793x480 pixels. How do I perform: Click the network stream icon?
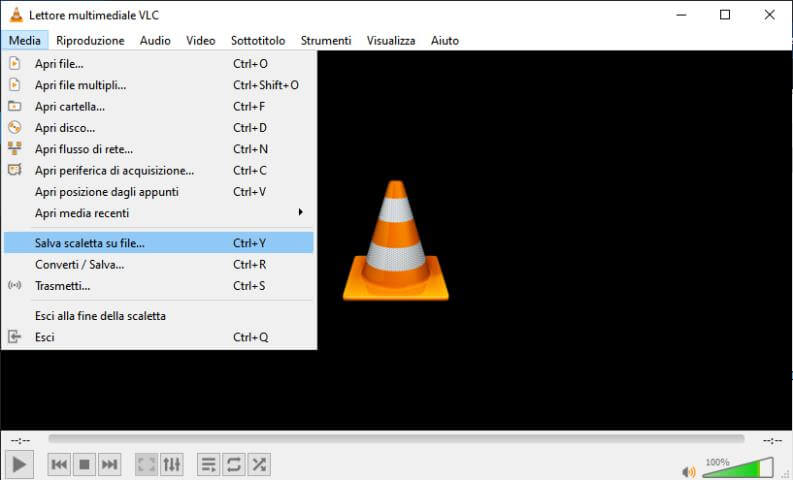pyautogui.click(x=15, y=148)
